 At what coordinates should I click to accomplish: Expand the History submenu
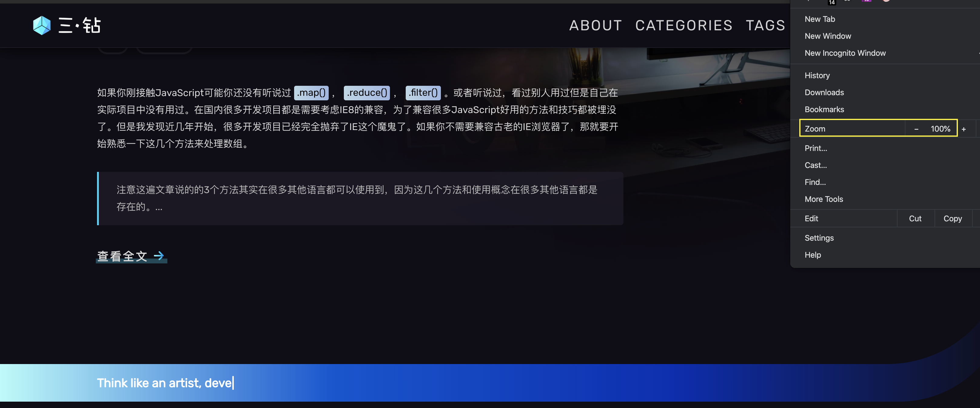[x=817, y=75]
